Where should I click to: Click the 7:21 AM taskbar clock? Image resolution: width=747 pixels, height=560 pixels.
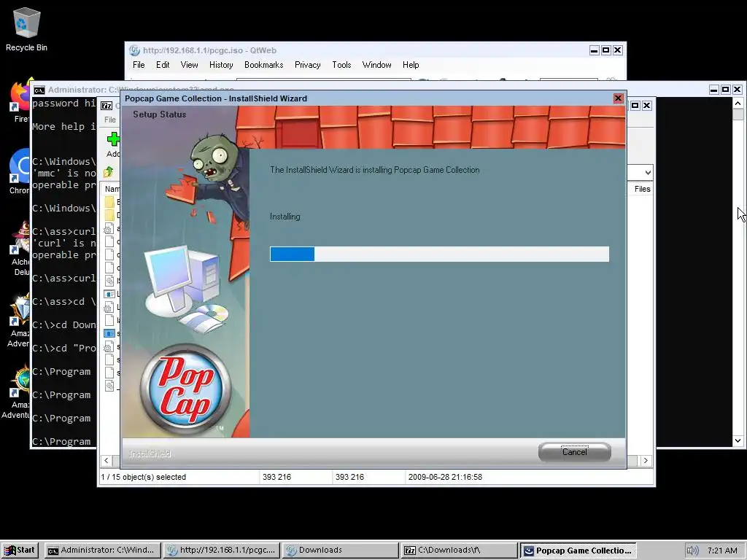(x=722, y=551)
